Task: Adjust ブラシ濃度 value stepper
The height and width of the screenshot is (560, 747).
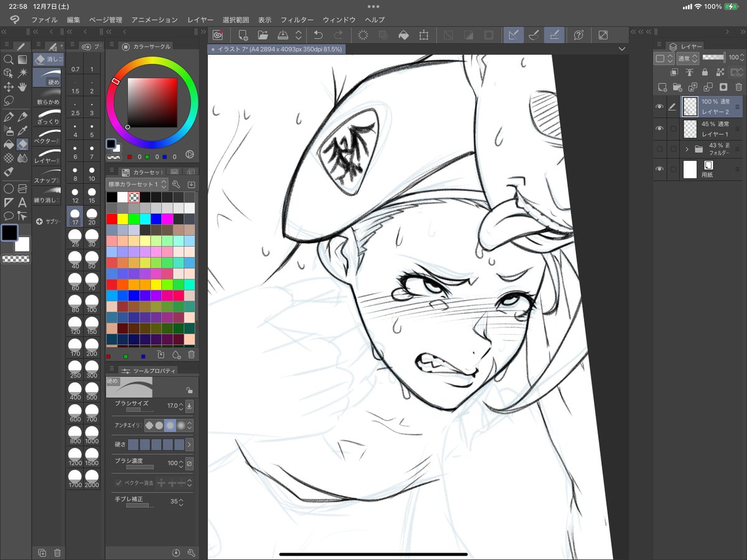Action: pos(181,464)
